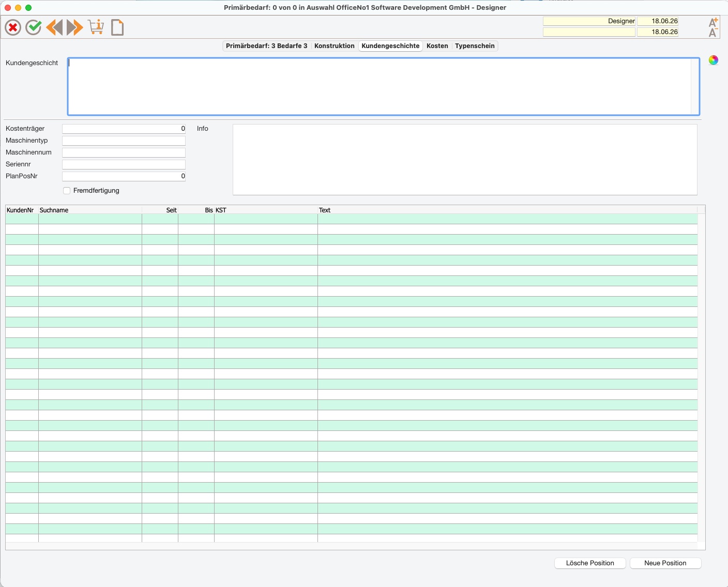Click the KundenNr column header
The width and height of the screenshot is (728, 587).
click(x=22, y=210)
